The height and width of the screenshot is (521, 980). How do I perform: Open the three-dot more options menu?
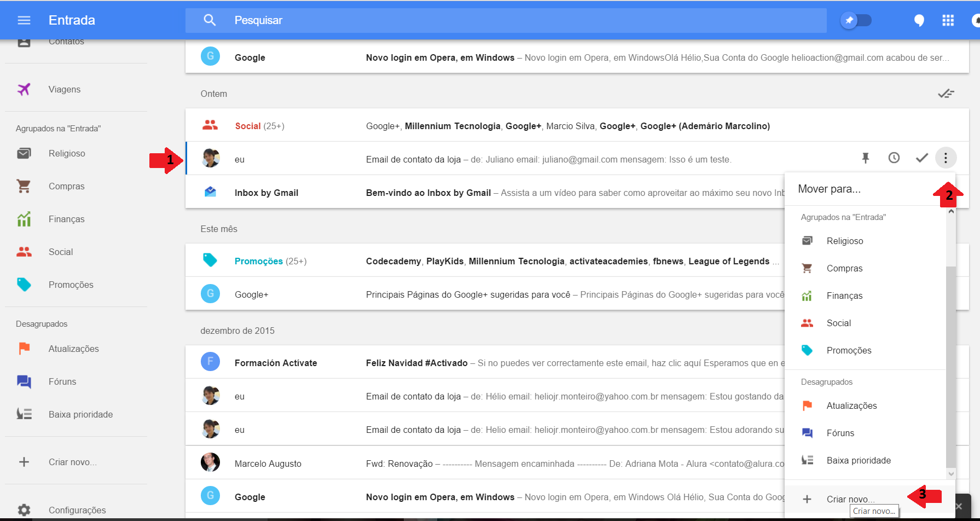946,158
